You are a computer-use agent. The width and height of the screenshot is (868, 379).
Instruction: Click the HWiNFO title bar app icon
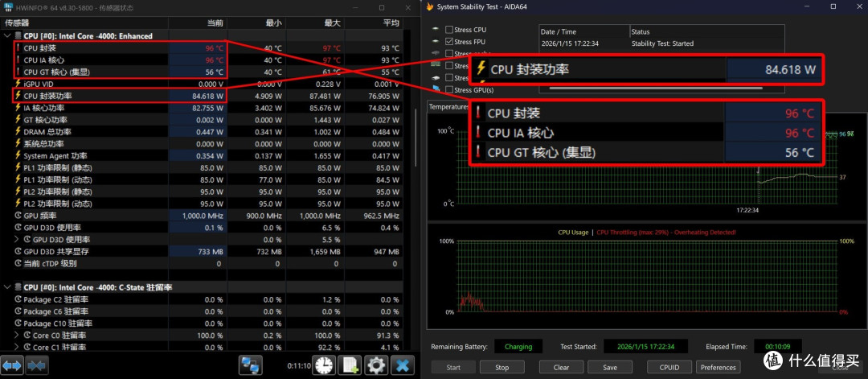coord(8,7)
